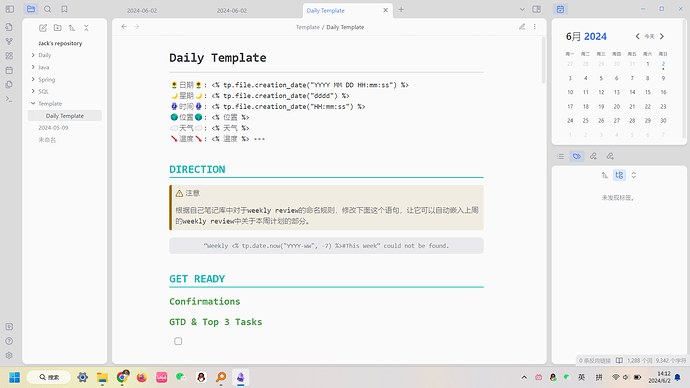Switch to the first 2024-06-02 tab
Viewport: 690px width, 388px height.
pyautogui.click(x=142, y=10)
